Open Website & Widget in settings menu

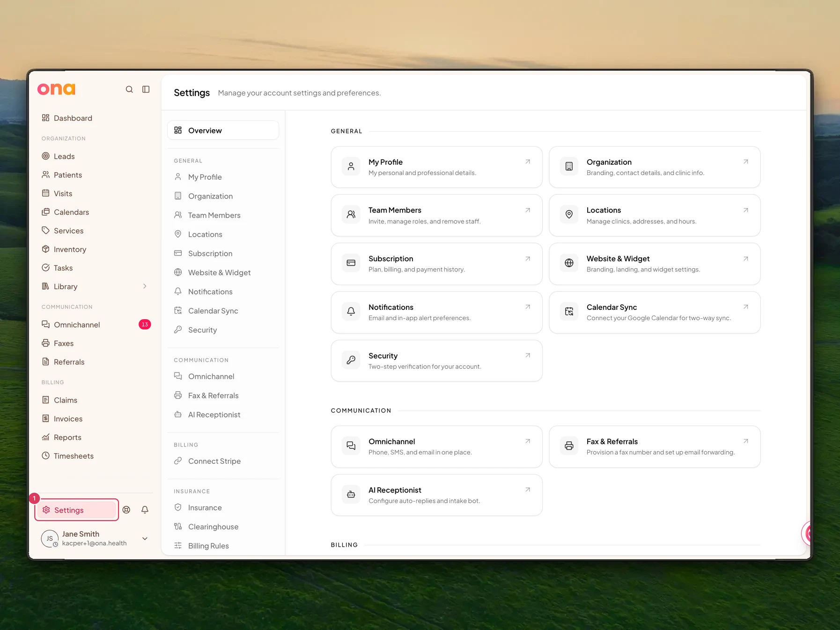pyautogui.click(x=223, y=273)
